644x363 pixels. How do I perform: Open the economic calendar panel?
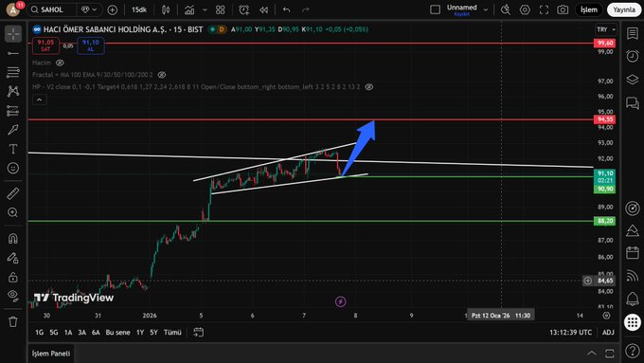pyautogui.click(x=633, y=252)
